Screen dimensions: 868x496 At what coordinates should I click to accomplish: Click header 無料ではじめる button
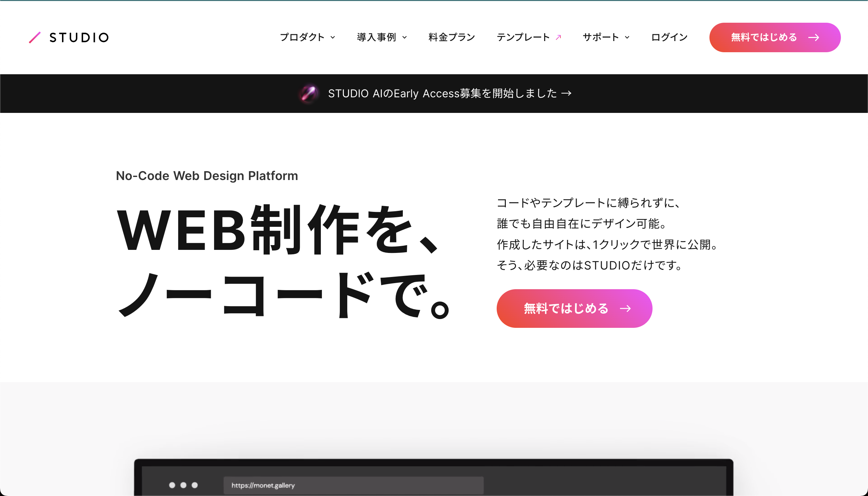click(x=775, y=38)
